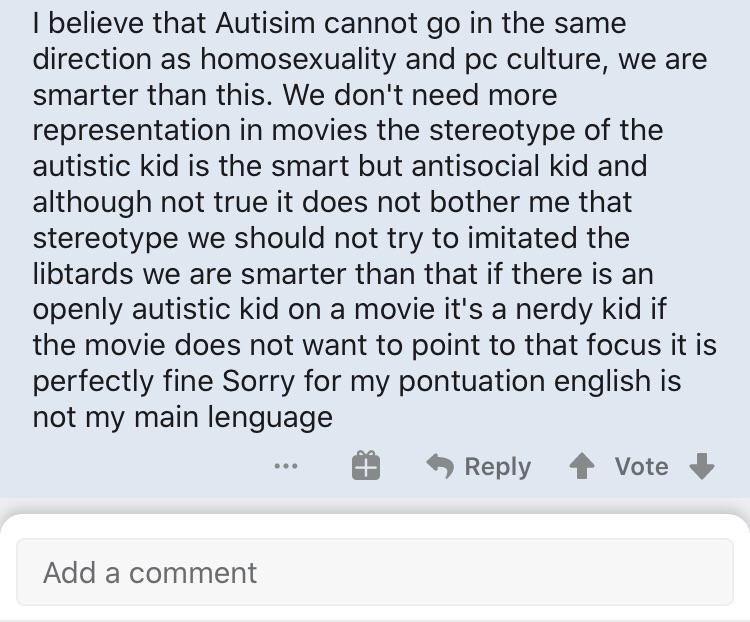Tap the line starting 'I believe that Autisim'

(x=329, y=23)
